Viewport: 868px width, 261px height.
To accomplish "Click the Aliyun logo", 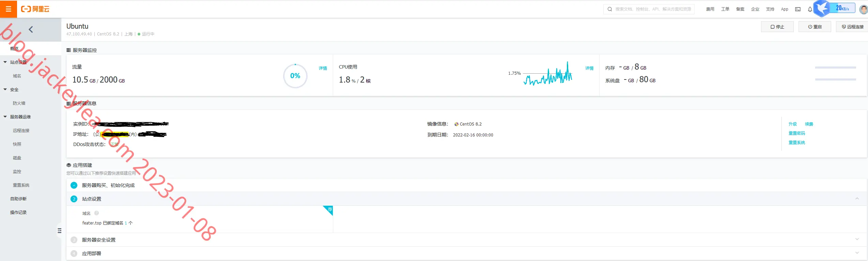I will [35, 9].
